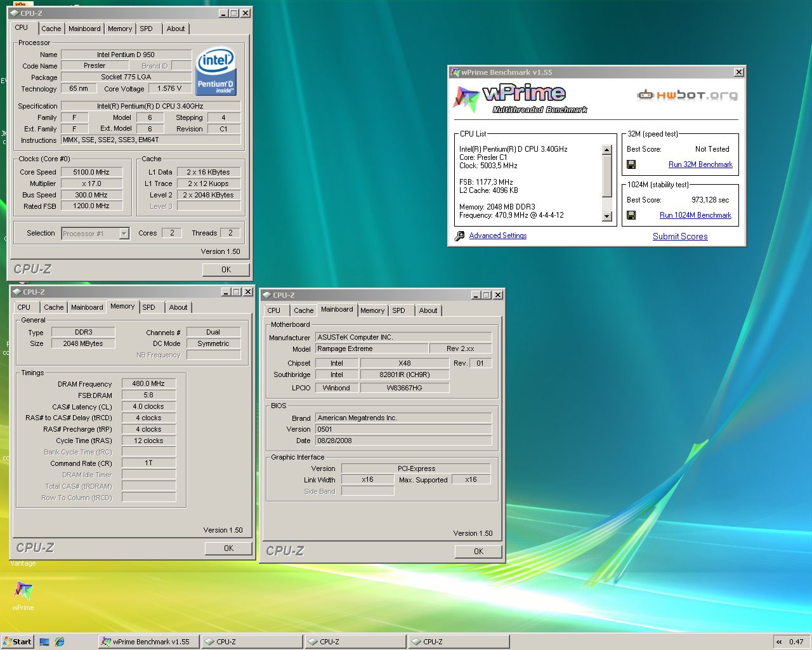The image size is (812, 650).
Task: Click Submit Scores link
Action: [680, 236]
